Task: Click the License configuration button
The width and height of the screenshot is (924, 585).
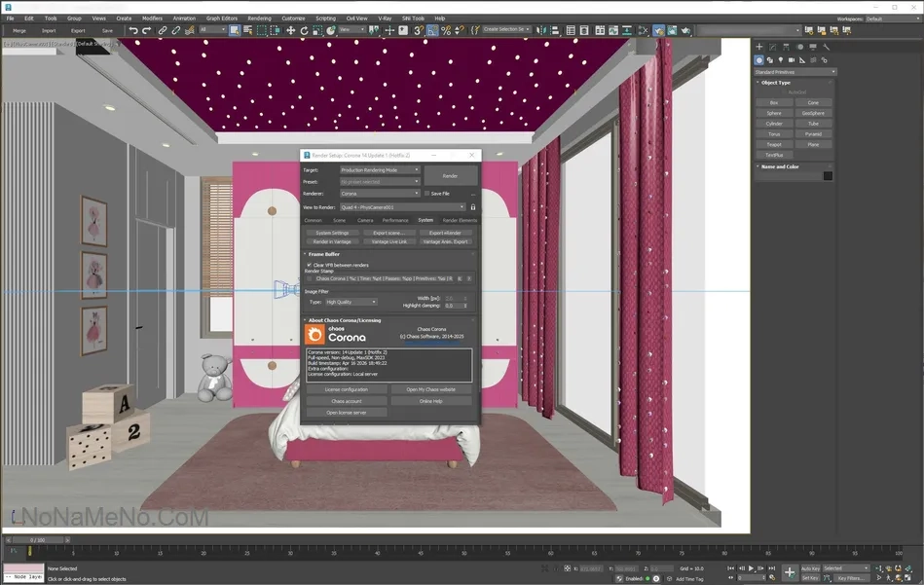Action: (346, 389)
